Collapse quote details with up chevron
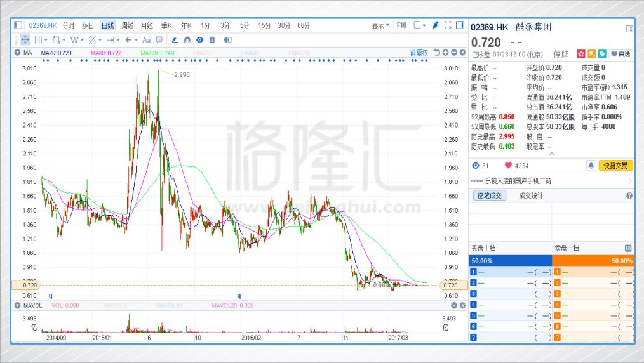This screenshot has height=363, width=644. (551, 154)
